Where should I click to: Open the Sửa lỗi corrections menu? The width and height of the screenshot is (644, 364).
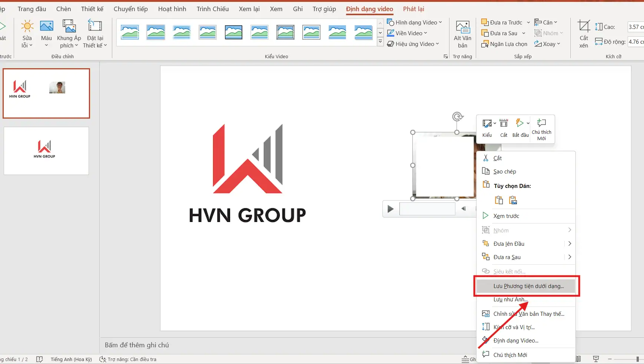[27, 34]
